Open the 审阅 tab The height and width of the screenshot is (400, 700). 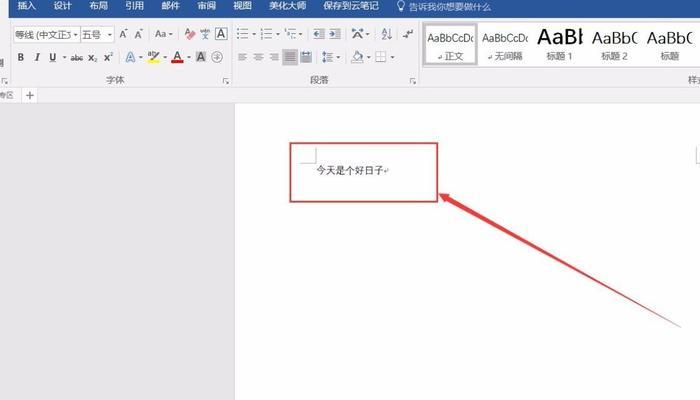point(206,6)
